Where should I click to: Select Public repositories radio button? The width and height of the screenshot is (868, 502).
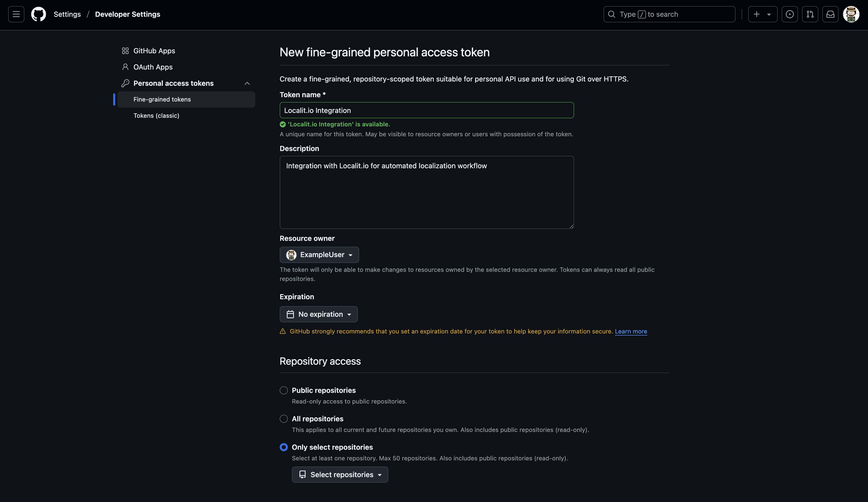coord(283,390)
